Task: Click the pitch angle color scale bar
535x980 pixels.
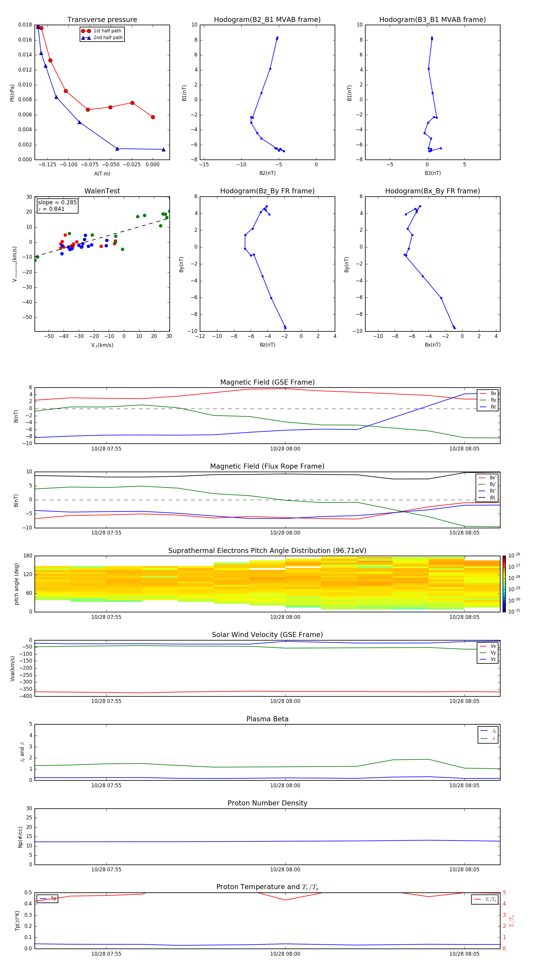Action: [504, 584]
